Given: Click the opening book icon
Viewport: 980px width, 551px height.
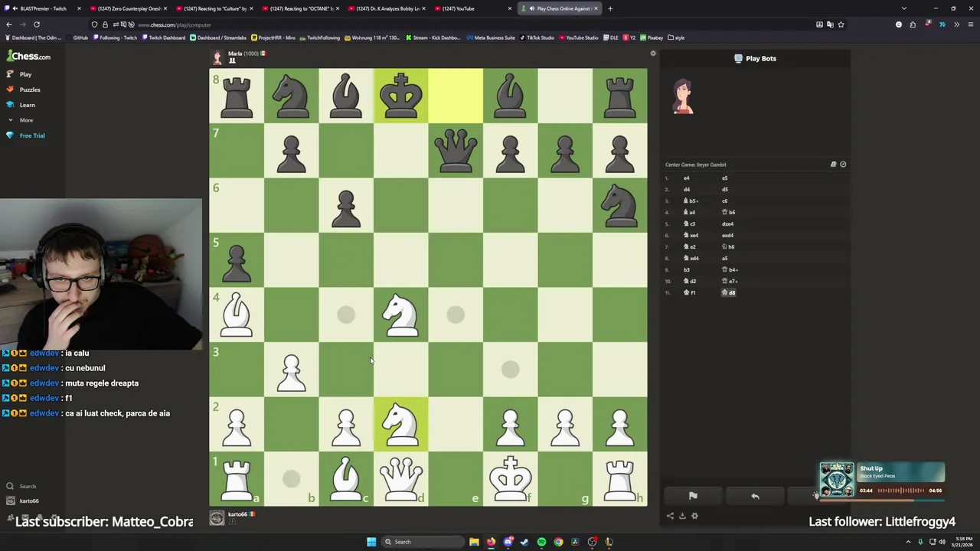Looking at the screenshot, I should [834, 165].
